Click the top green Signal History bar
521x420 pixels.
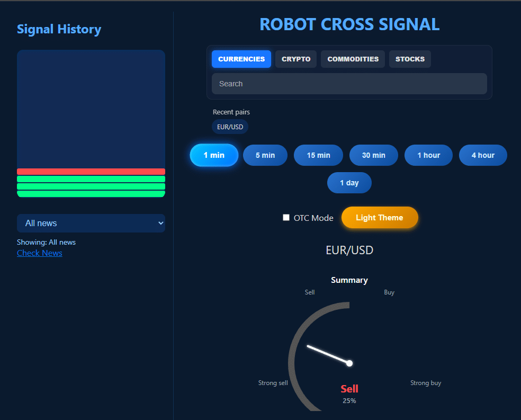[91, 179]
